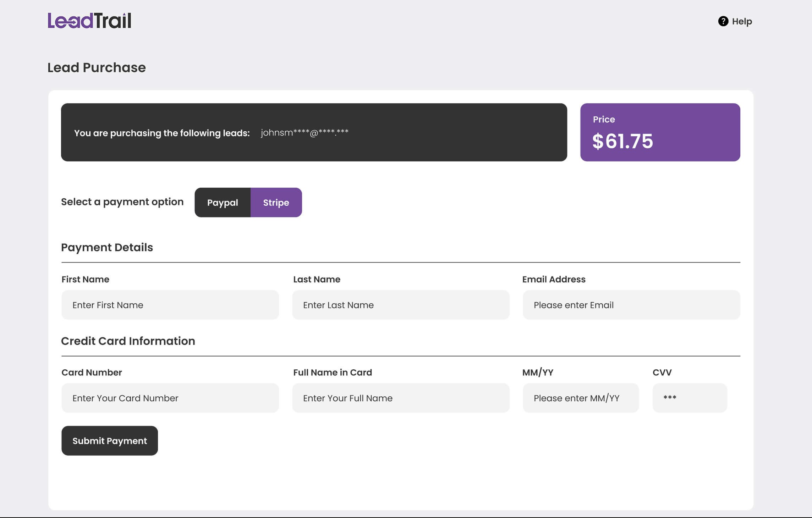The height and width of the screenshot is (518, 812).
Task: Click the Lead Purchase heading
Action: [x=97, y=67]
